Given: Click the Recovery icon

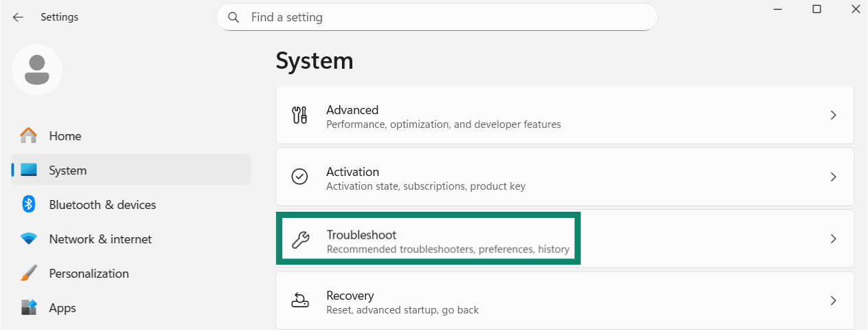Looking at the screenshot, I should point(300,300).
